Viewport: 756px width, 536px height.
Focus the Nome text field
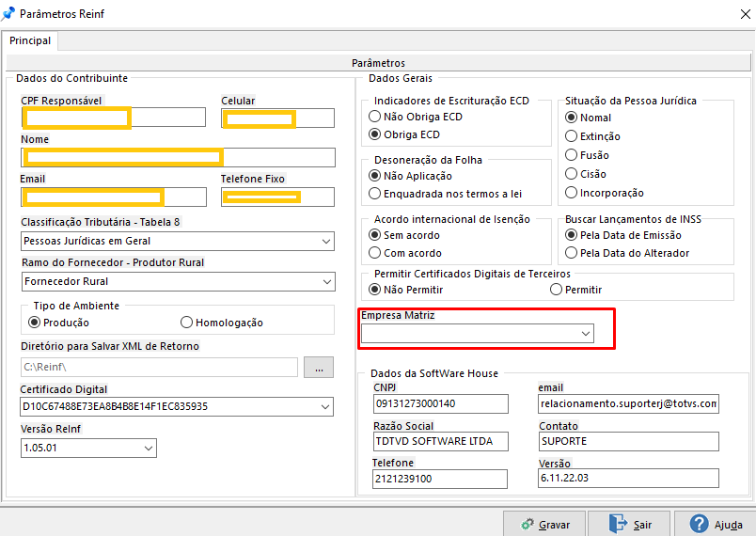click(x=178, y=158)
